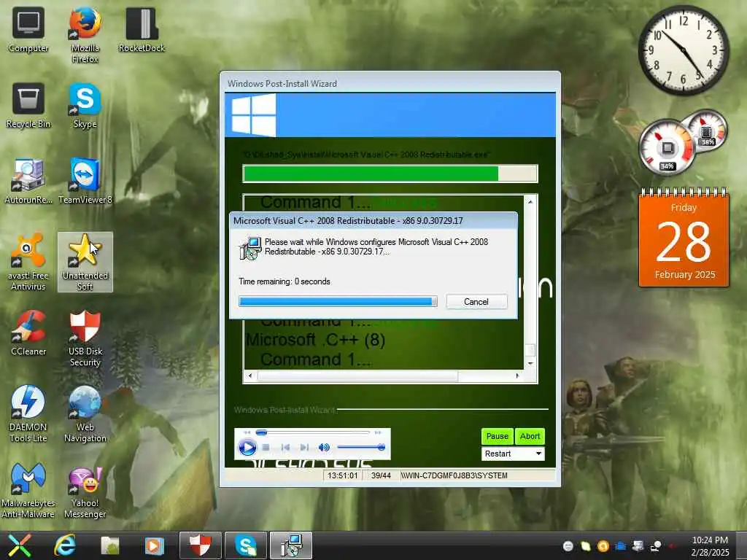Open the media player taskbar icon
This screenshot has height=560, width=747.
click(154, 545)
